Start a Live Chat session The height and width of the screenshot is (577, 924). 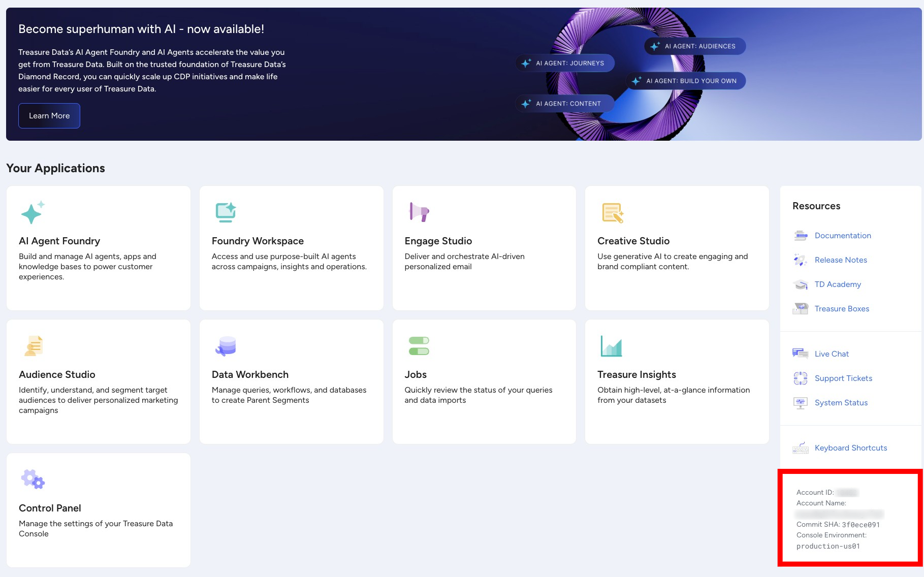pos(831,354)
